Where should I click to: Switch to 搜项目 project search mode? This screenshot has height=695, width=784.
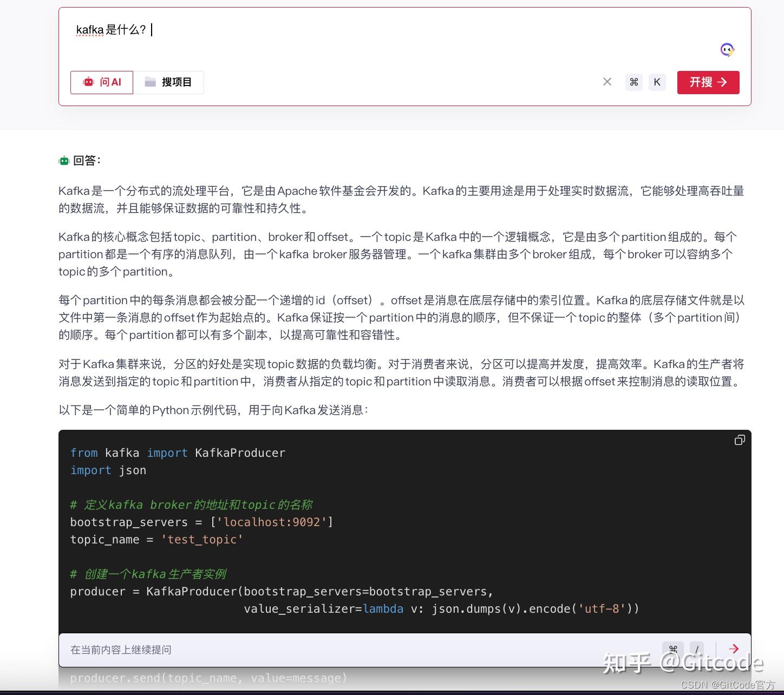click(x=169, y=82)
